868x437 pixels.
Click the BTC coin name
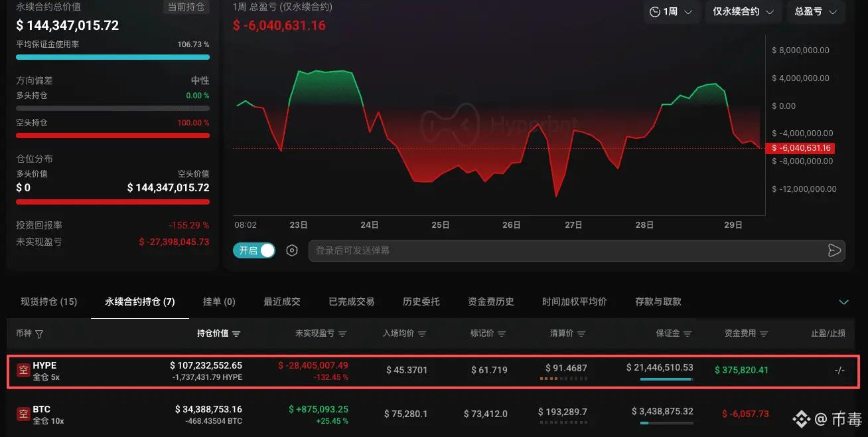(x=41, y=409)
